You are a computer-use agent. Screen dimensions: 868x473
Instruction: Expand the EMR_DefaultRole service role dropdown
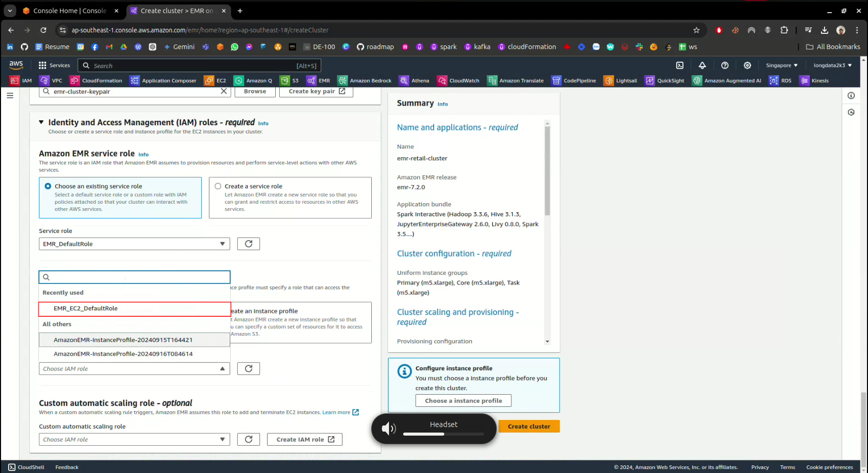coord(134,244)
